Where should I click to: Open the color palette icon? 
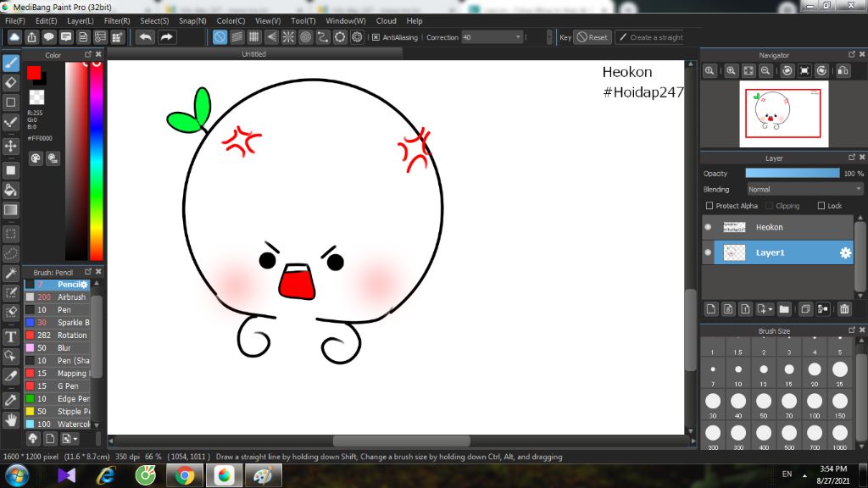pos(36,158)
